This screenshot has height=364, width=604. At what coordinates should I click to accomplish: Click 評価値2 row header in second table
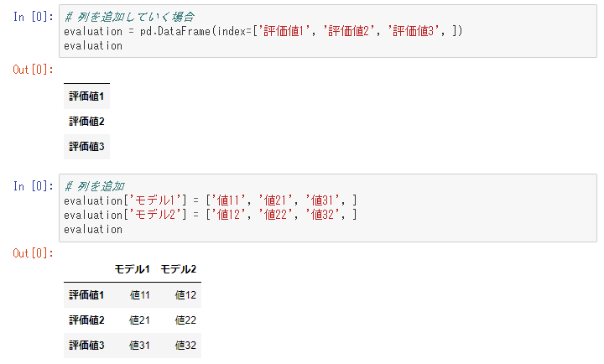(86, 320)
